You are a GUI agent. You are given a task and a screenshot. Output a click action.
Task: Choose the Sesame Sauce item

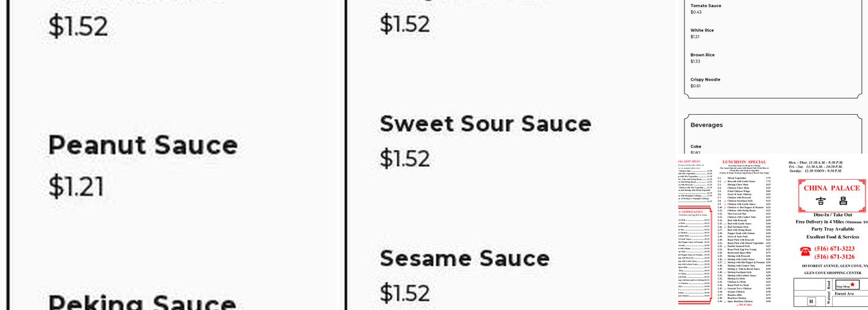464,258
